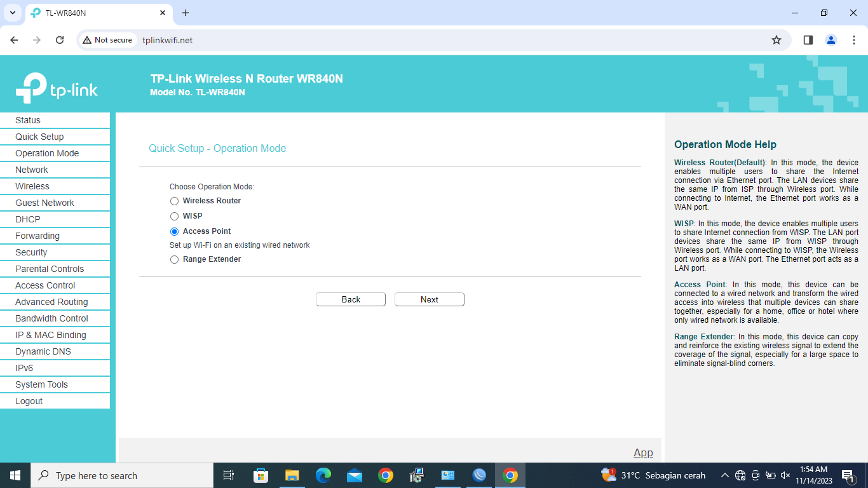Open the network computers taskbar app
868x488 pixels.
coord(417,475)
